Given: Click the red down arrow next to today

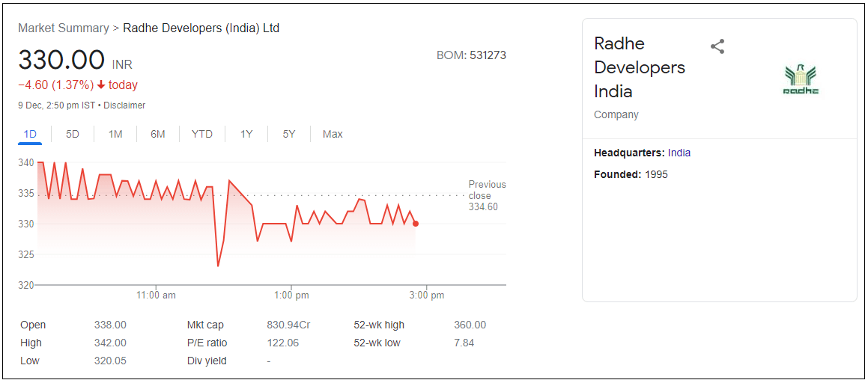Looking at the screenshot, I should [x=101, y=85].
